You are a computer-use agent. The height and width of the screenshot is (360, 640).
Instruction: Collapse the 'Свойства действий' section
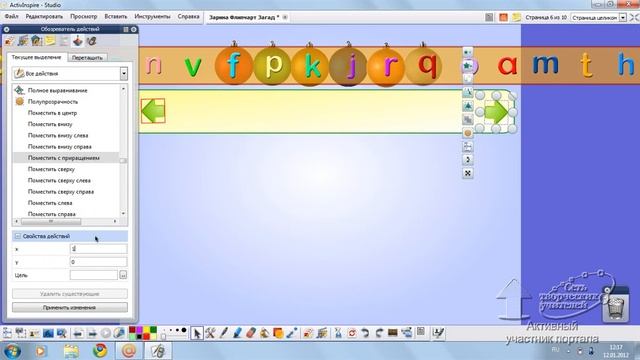coord(18,236)
